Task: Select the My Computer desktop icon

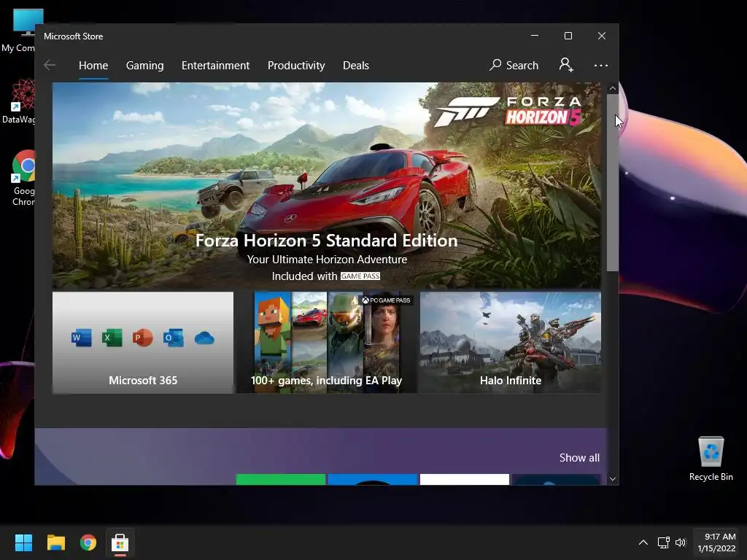Action: tap(19, 31)
